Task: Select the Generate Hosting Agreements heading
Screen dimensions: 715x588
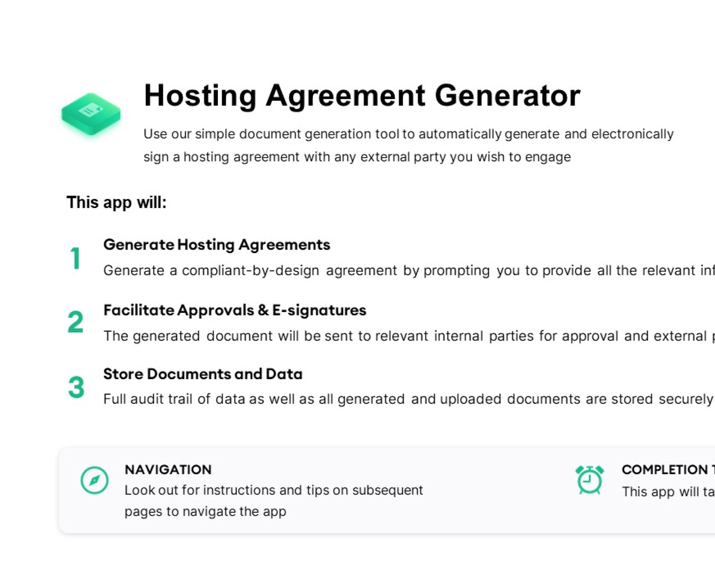Action: [x=217, y=245]
